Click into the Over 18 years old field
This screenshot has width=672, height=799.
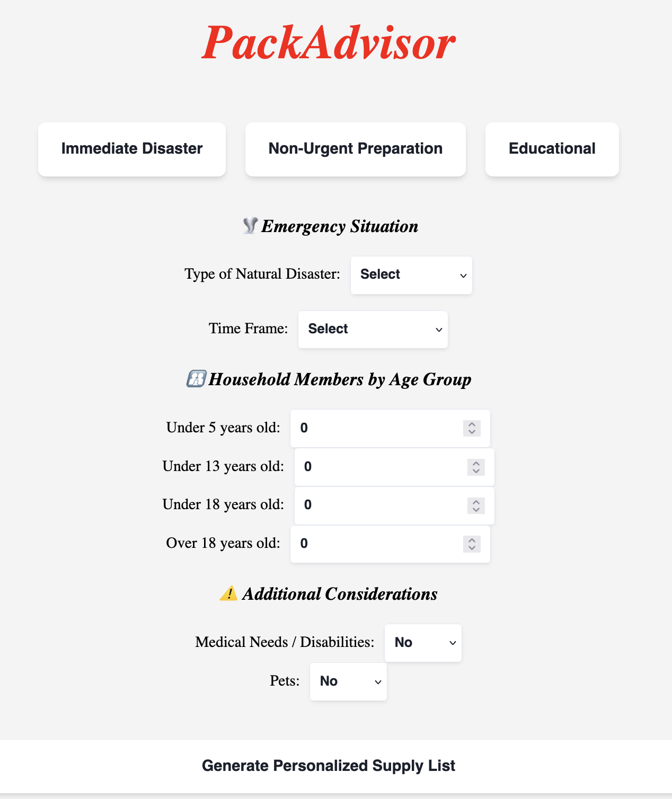pos(376,544)
